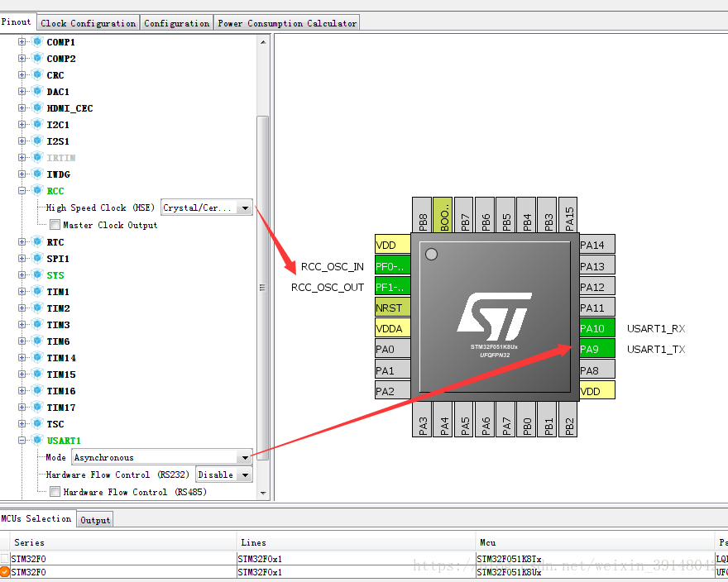Screen dimensions: 728x582
Task: Collapse the USART1 tree node
Action: tap(22, 440)
